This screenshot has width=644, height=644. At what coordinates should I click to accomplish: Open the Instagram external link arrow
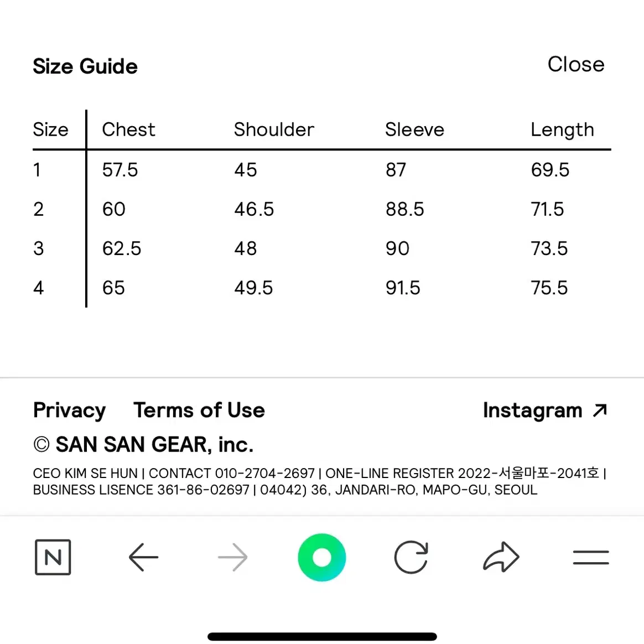[x=600, y=411]
